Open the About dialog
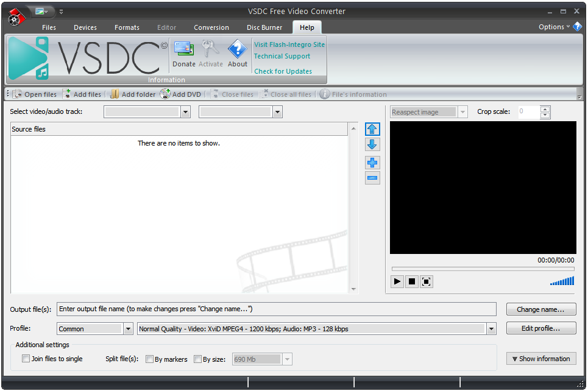Screen dimensions: 588x391 [238, 54]
